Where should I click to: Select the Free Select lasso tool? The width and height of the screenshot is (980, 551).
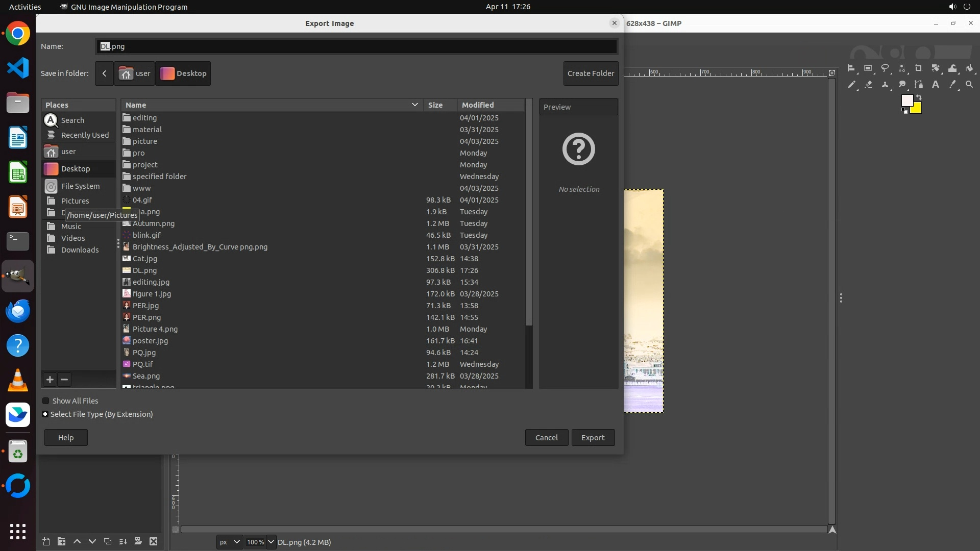coord(885,68)
